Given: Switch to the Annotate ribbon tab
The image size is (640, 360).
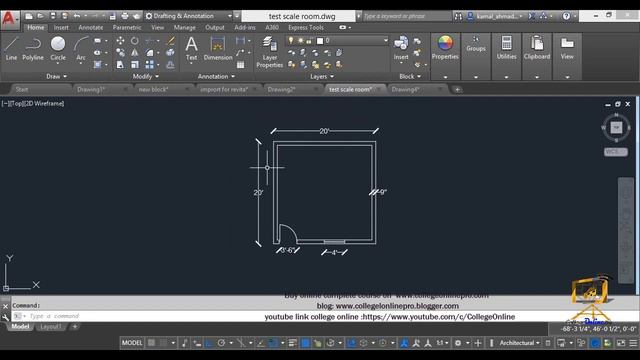Looking at the screenshot, I should click(91, 27).
